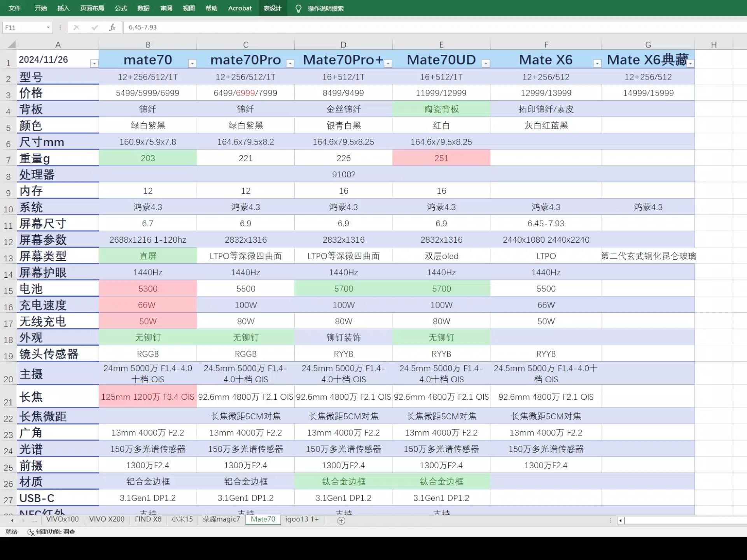This screenshot has height=560, width=747.
Task: Open the Acrobat ribbon tab
Action: click(240, 8)
